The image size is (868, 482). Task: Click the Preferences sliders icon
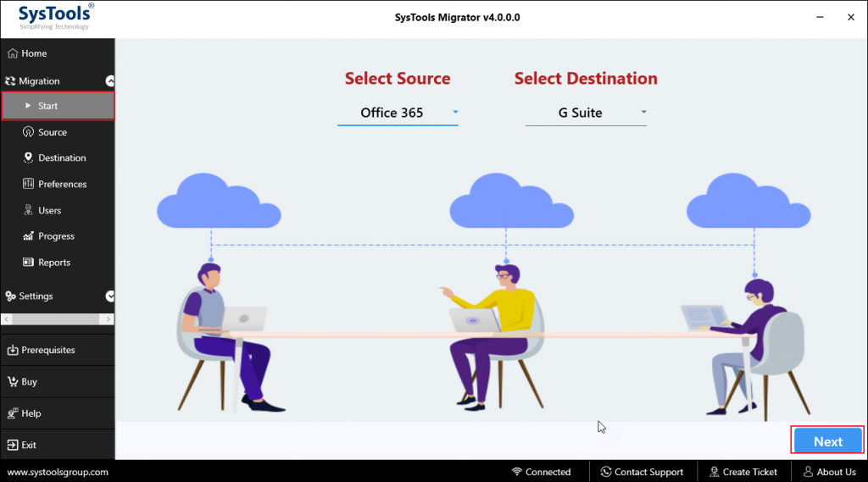point(28,184)
